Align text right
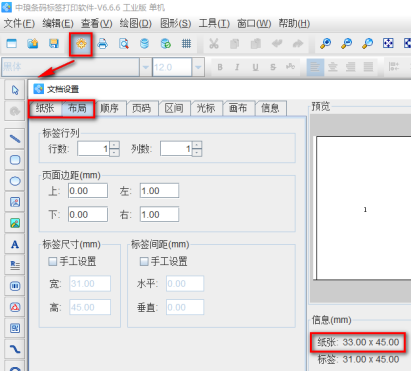The height and width of the screenshot is (371, 412). click(350, 67)
